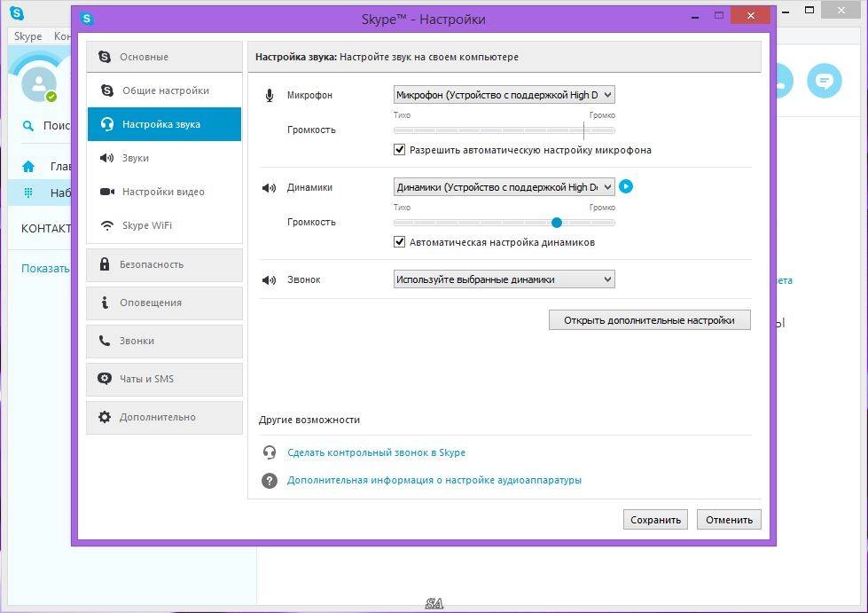Click Сделать контрольный звонок в Skype link
The width and height of the screenshot is (868, 613).
377,452
